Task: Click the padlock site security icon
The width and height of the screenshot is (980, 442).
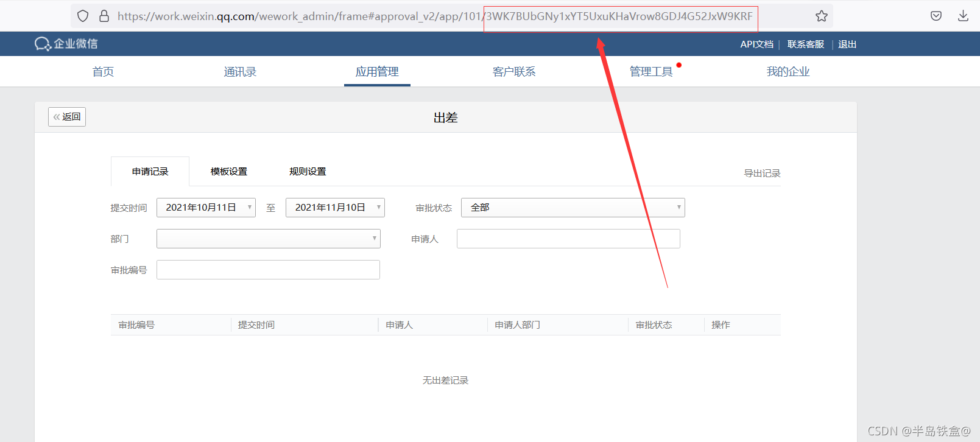Action: coord(104,16)
